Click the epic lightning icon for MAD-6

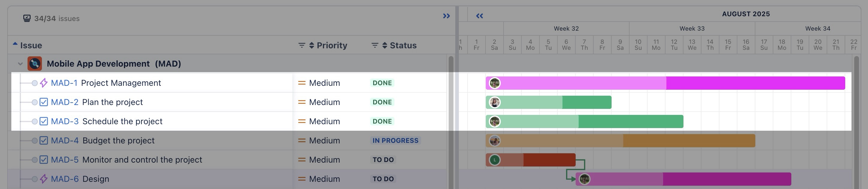(x=43, y=178)
